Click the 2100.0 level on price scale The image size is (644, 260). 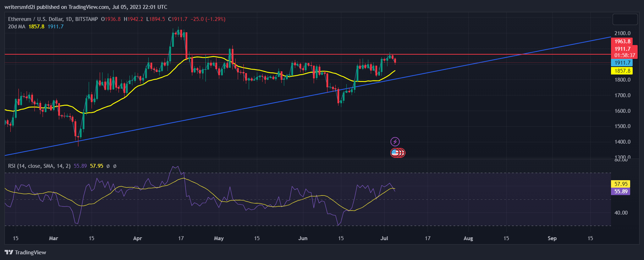622,33
